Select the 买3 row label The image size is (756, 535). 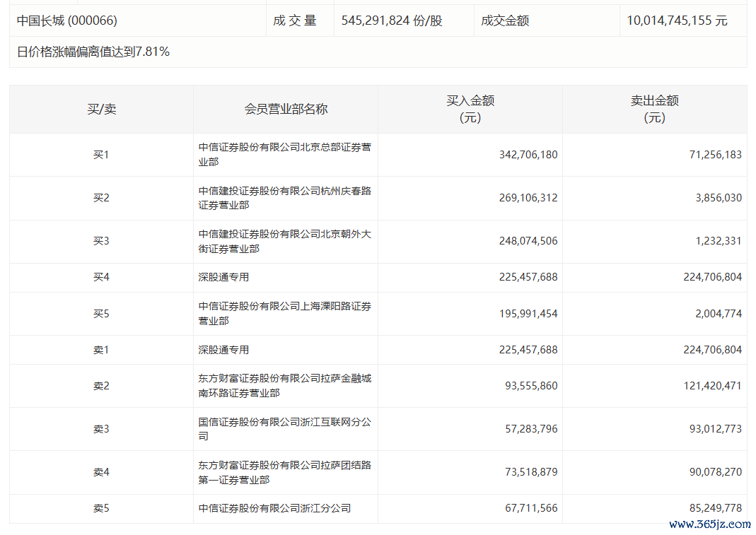(x=101, y=241)
